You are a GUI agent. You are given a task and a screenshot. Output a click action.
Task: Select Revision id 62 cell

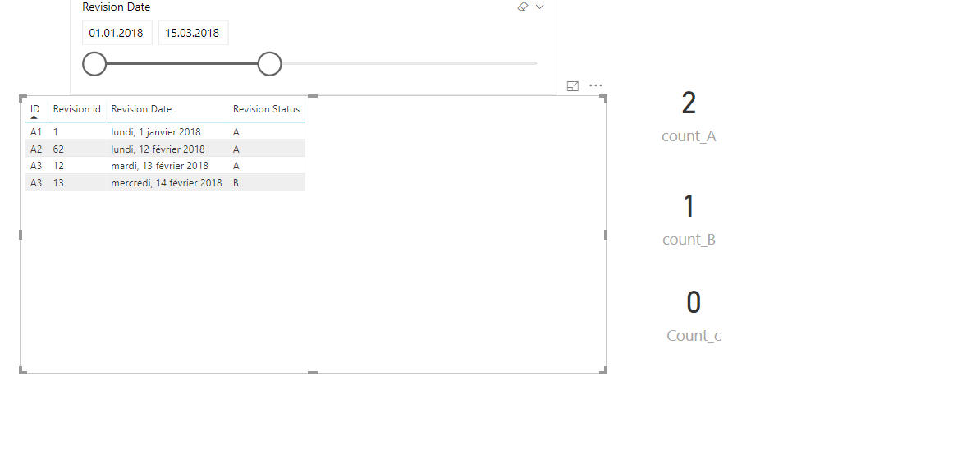tap(59, 149)
